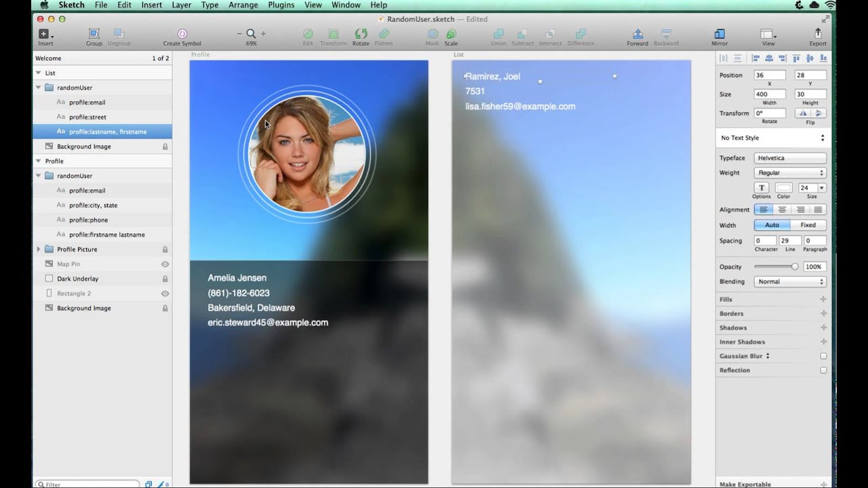
Task: Click the Create Symbol icon
Action: 182,34
